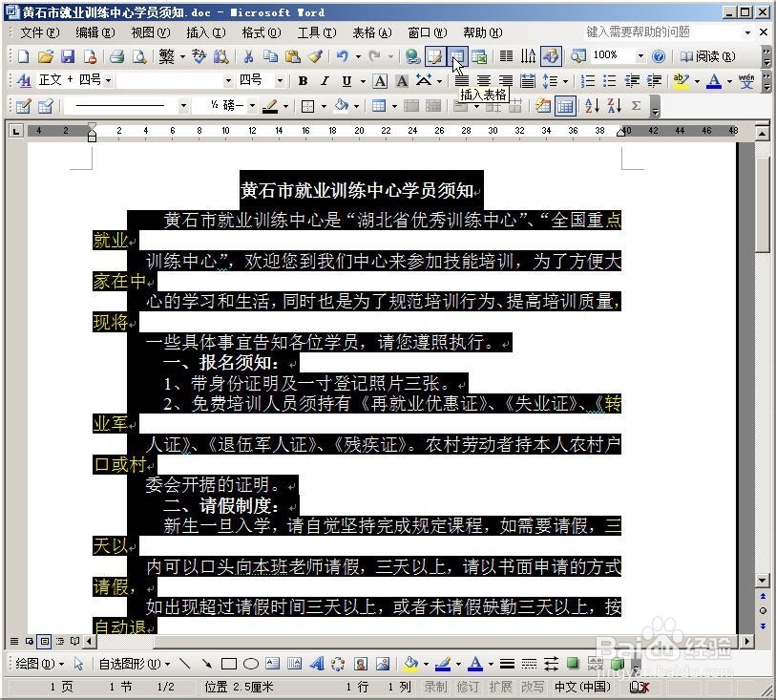Image resolution: width=776 pixels, height=700 pixels.
Task: Click 修订 track changes status indicator
Action: 468,687
